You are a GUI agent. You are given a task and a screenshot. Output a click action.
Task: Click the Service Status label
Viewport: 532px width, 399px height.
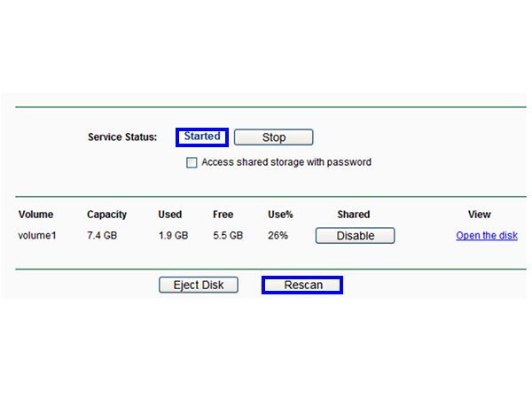[x=122, y=137]
